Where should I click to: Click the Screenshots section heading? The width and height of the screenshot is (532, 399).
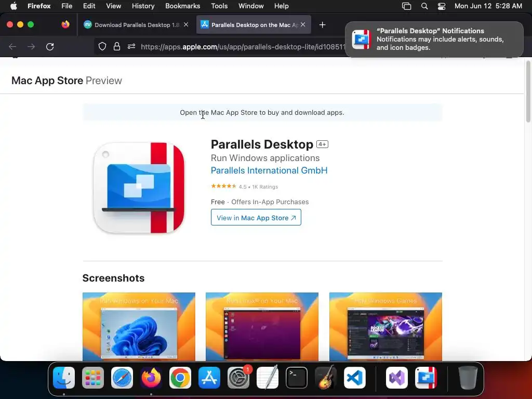(x=113, y=278)
